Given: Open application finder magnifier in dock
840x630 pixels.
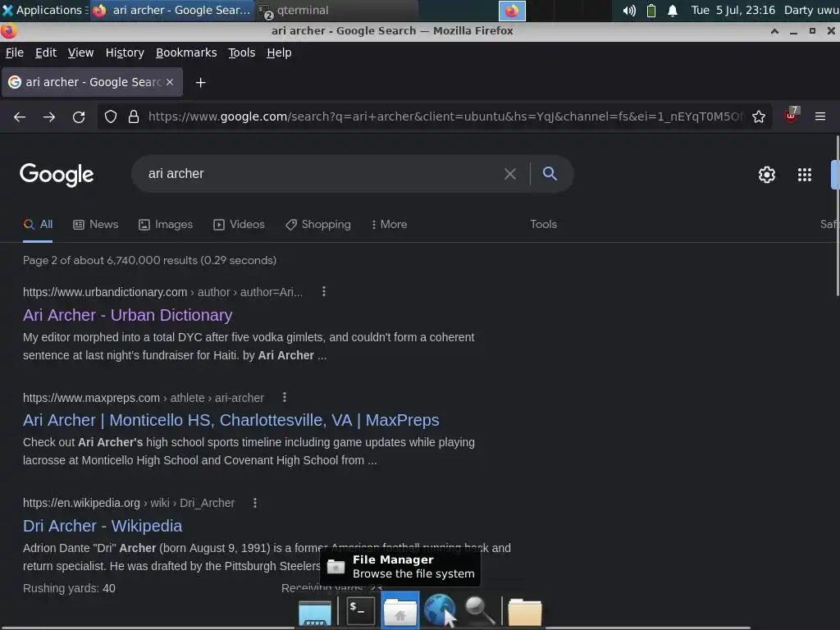Looking at the screenshot, I should click(479, 611).
